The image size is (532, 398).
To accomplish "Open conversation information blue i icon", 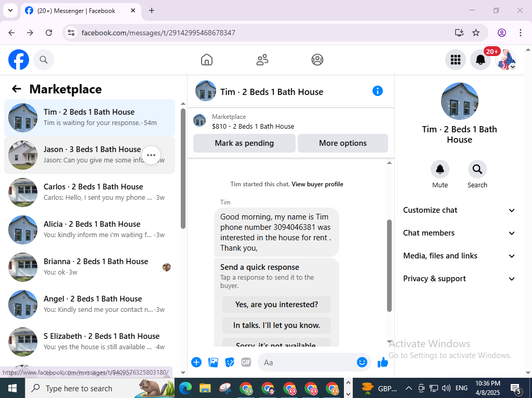I will [x=377, y=91].
